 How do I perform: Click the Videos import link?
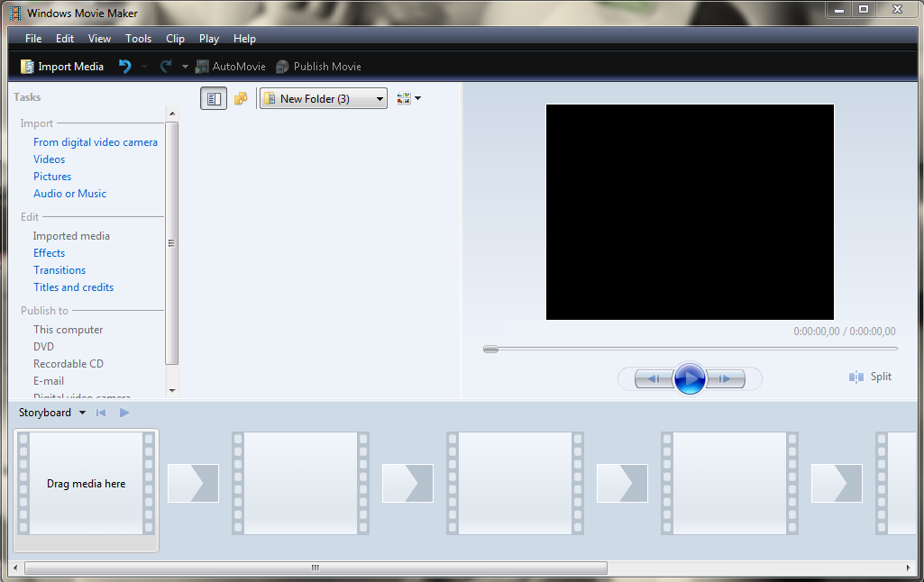point(49,159)
